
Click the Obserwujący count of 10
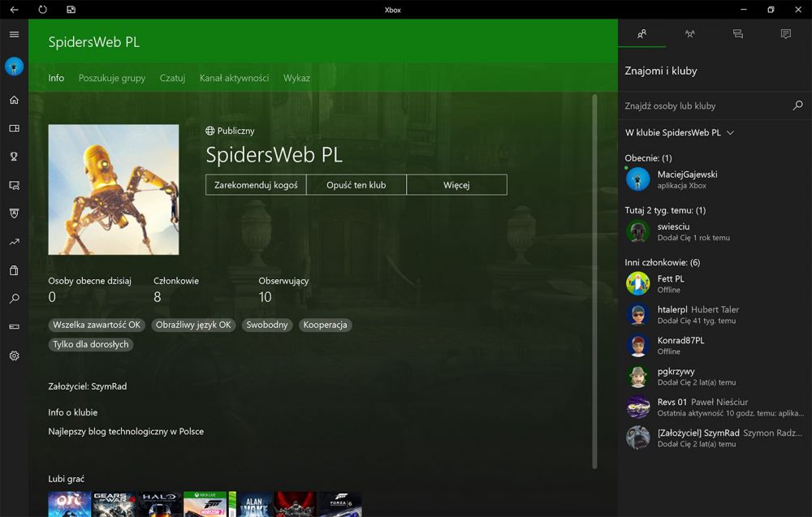click(266, 297)
